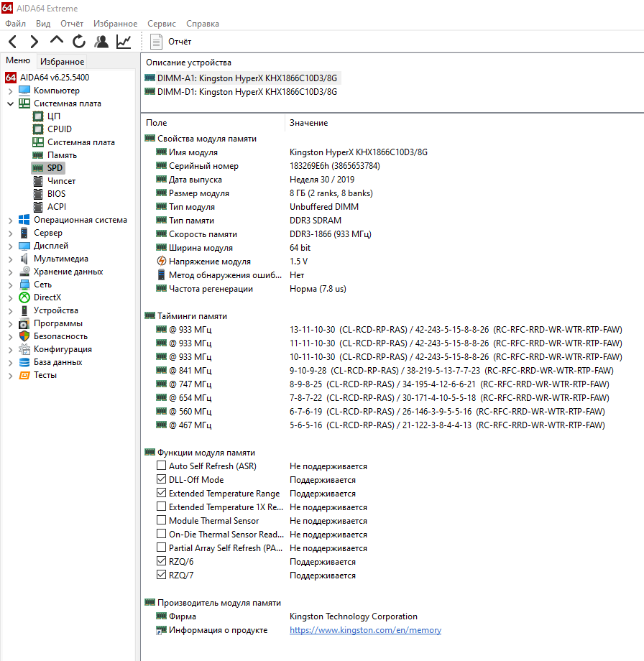Select the Чипсет chip icon in tree
The width and height of the screenshot is (644, 661).
38,181
